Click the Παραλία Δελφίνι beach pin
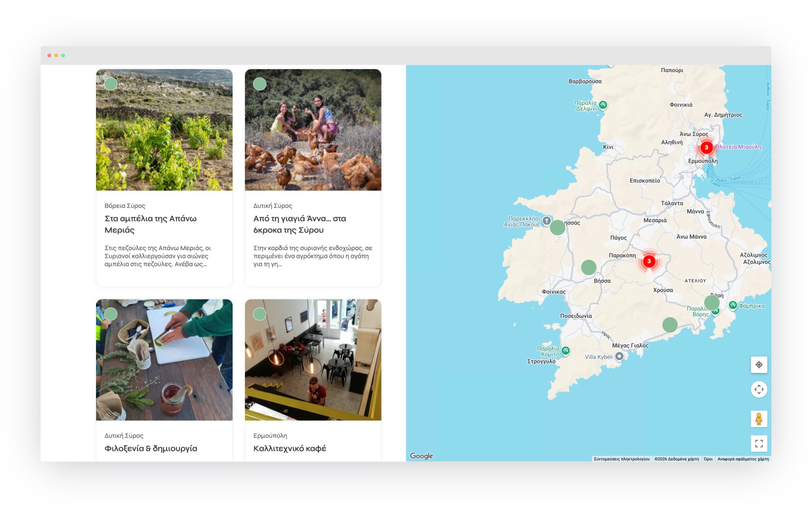 tap(603, 105)
